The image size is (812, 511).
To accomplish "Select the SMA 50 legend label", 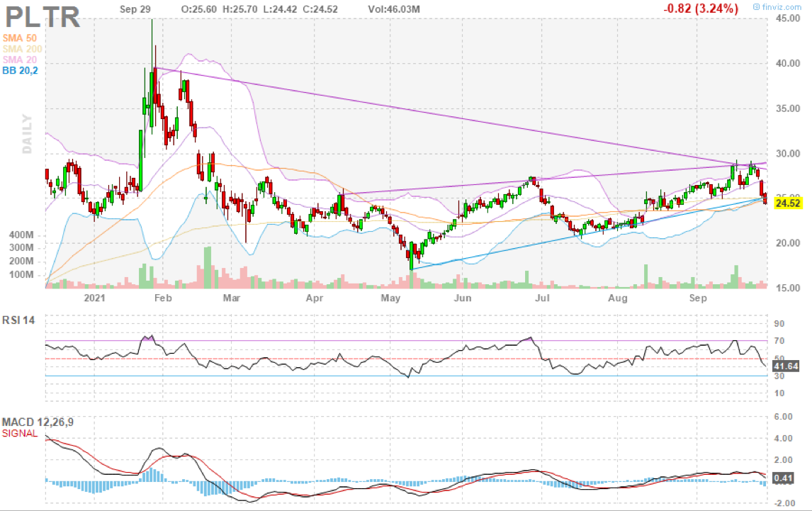I will click(20, 38).
